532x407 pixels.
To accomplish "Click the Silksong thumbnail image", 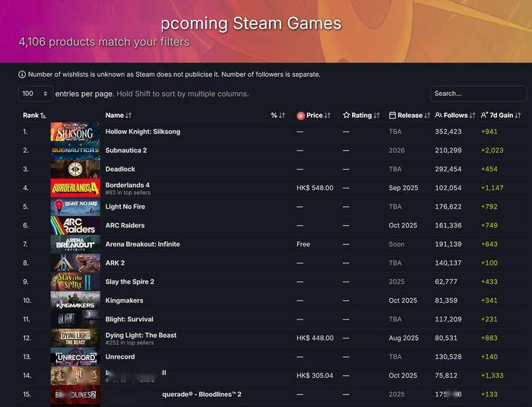I will pos(75,132).
